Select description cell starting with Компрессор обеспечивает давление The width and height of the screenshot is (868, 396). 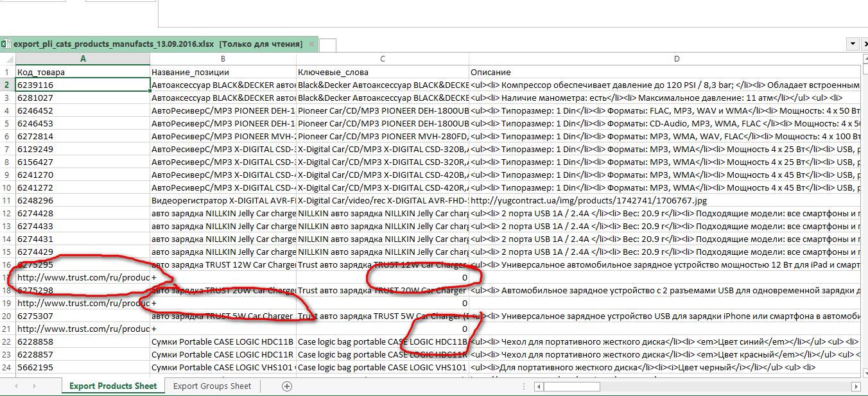pyautogui.click(x=664, y=85)
